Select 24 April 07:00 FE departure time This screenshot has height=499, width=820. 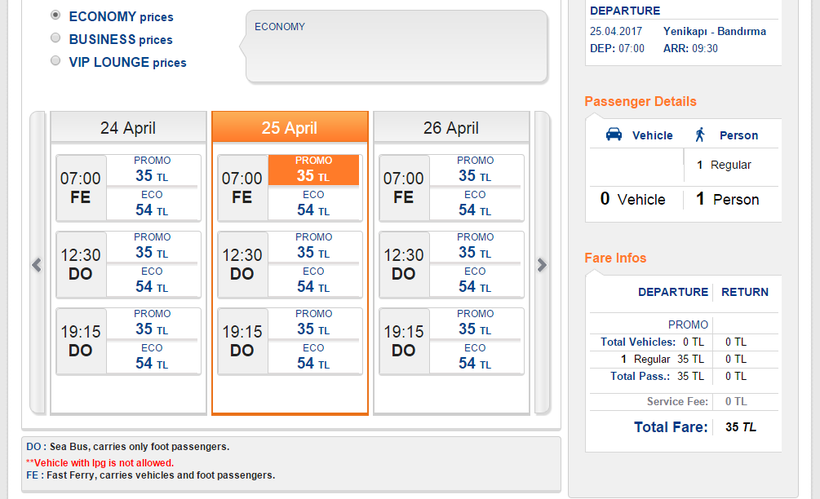tap(81, 187)
